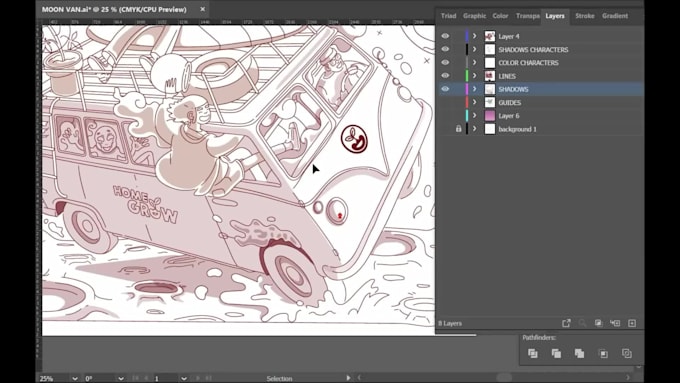This screenshot has height=383, width=680.
Task: Click the Create New Layer icon
Action: tap(632, 323)
